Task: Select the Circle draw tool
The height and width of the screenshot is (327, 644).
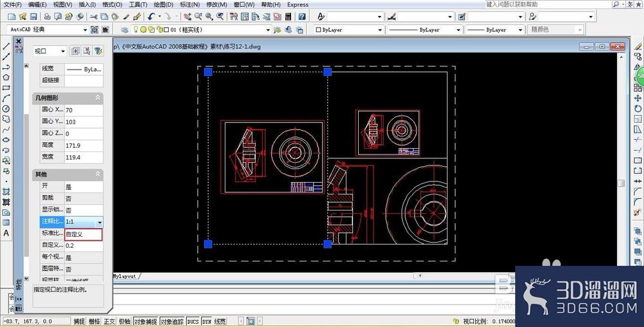Action: (x=6, y=109)
